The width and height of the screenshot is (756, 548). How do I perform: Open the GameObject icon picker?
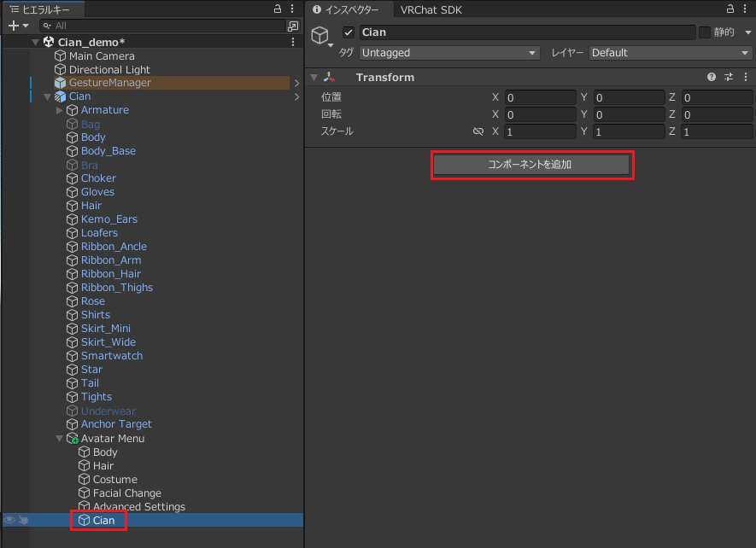pyautogui.click(x=321, y=36)
